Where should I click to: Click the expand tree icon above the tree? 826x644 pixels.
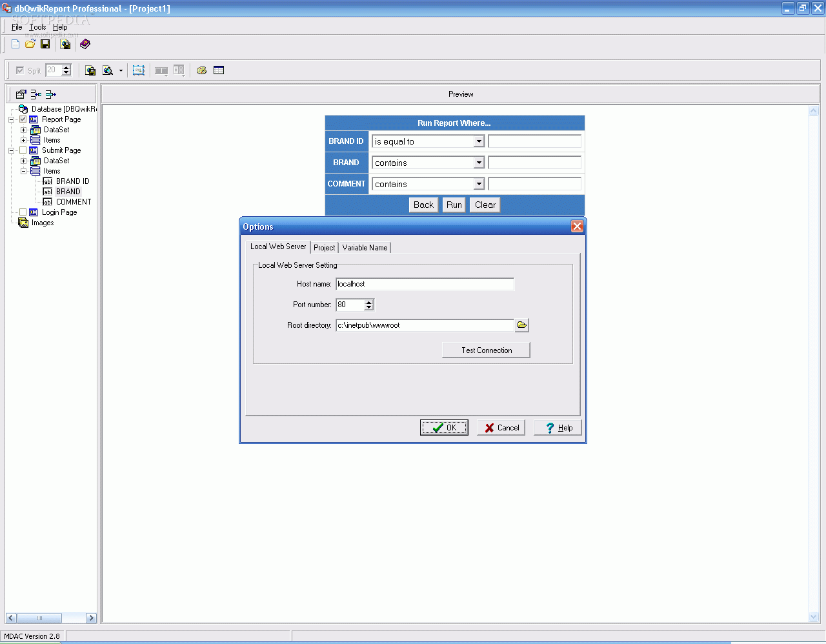tap(51, 94)
